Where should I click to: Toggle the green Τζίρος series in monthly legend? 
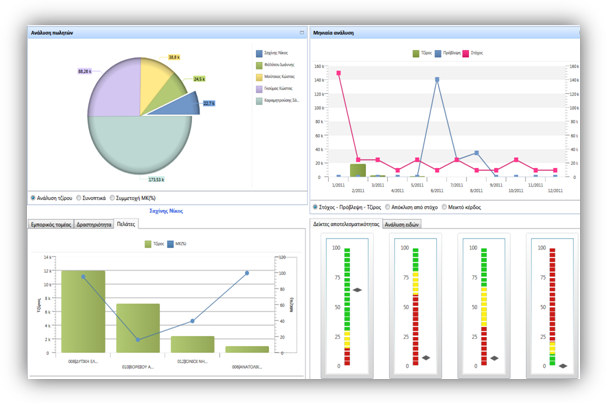point(422,53)
